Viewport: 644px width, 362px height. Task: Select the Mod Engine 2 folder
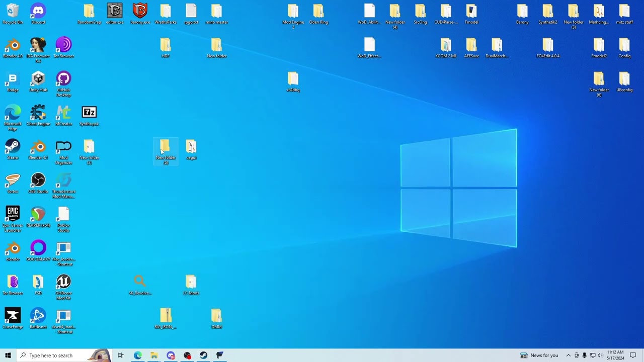[x=293, y=16]
